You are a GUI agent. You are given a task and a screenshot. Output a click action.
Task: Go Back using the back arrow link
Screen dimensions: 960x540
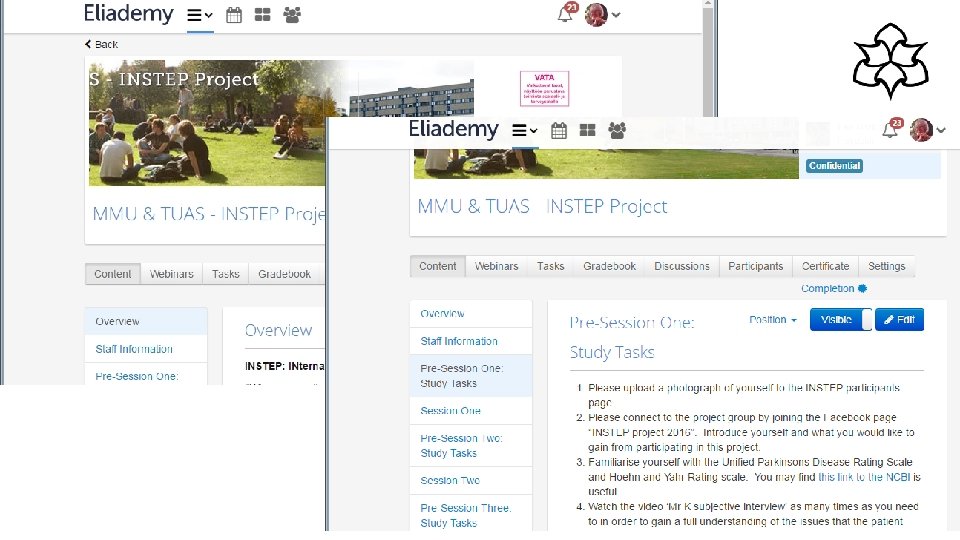coord(102,44)
